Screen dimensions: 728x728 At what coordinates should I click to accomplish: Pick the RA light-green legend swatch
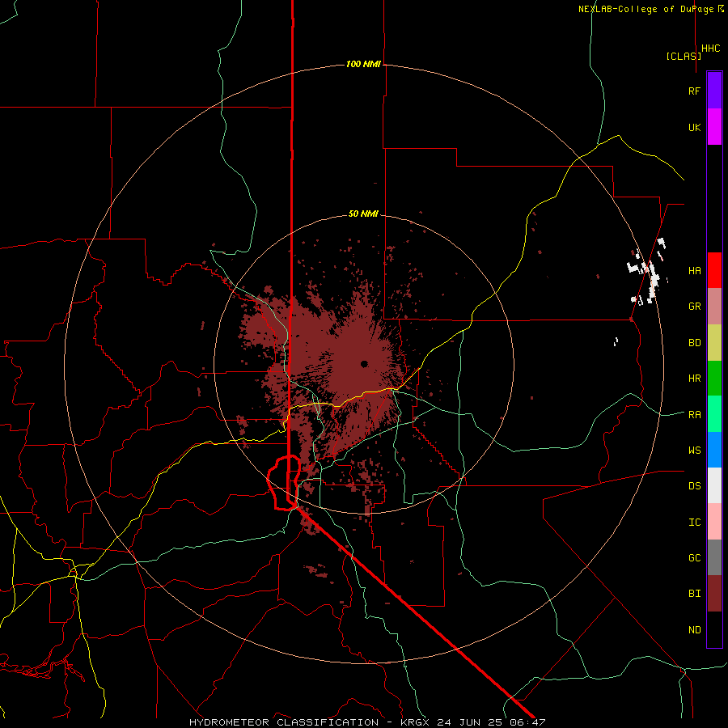coord(714,414)
